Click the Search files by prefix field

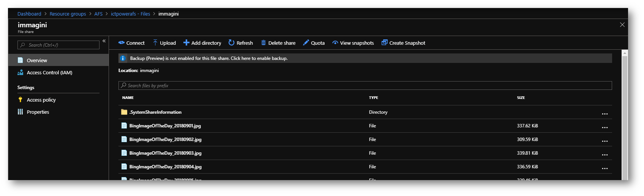click(365, 86)
